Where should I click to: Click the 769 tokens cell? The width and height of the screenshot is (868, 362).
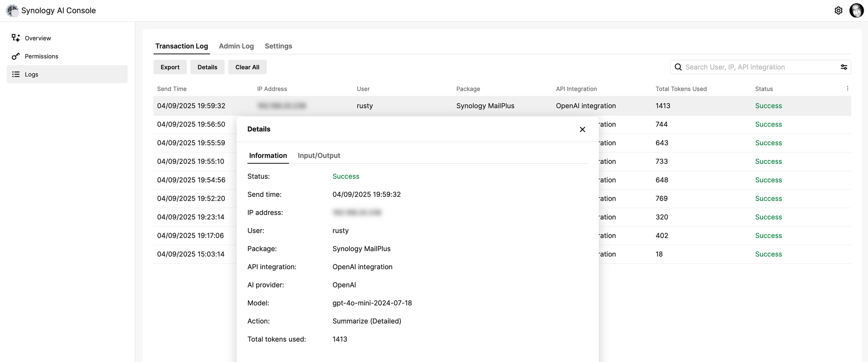(661, 199)
